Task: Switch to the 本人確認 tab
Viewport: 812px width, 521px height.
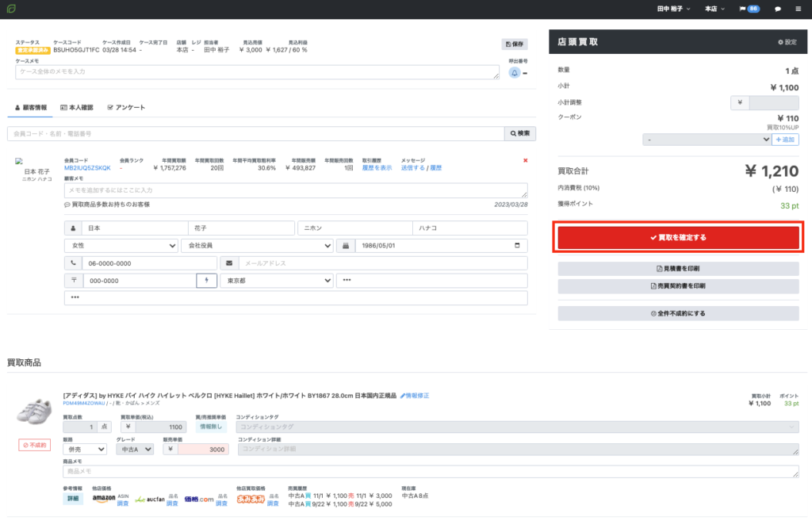Action: pyautogui.click(x=77, y=108)
